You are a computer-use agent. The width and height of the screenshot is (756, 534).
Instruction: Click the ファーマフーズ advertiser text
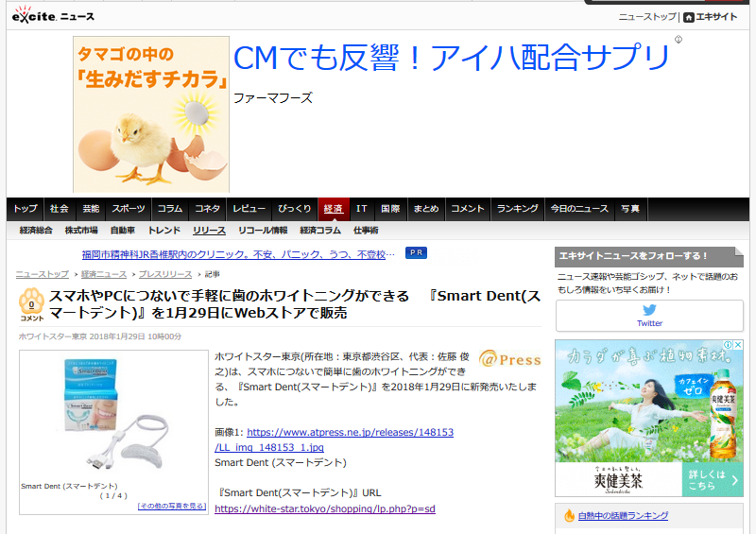pos(273,98)
